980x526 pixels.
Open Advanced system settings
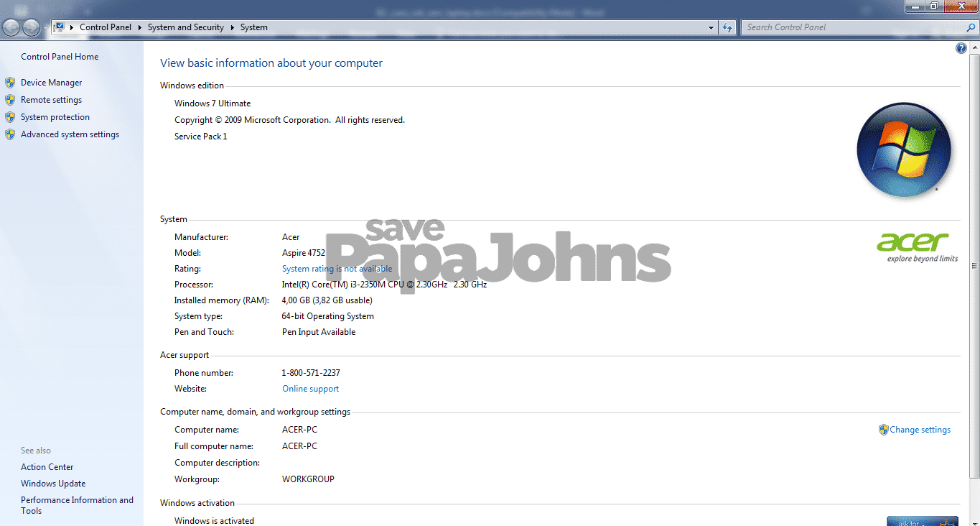pyautogui.click(x=70, y=134)
